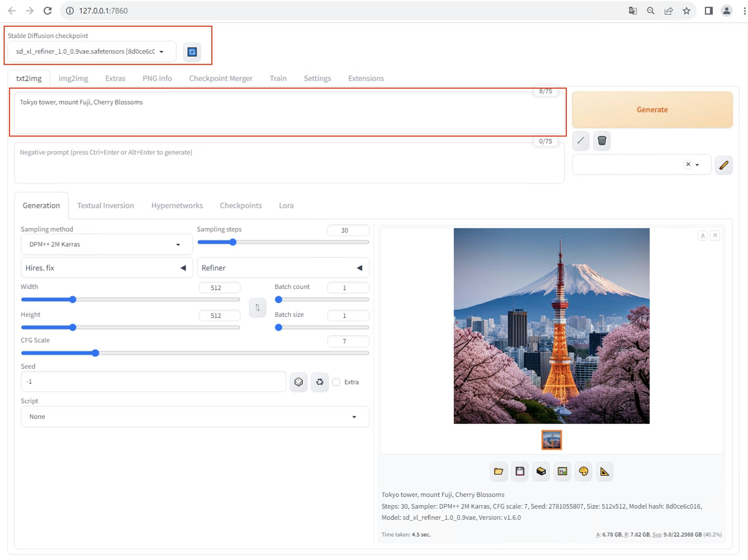Screen dimensions: 748x560
Task: Send image to inpaint palette icon
Action: [583, 471]
